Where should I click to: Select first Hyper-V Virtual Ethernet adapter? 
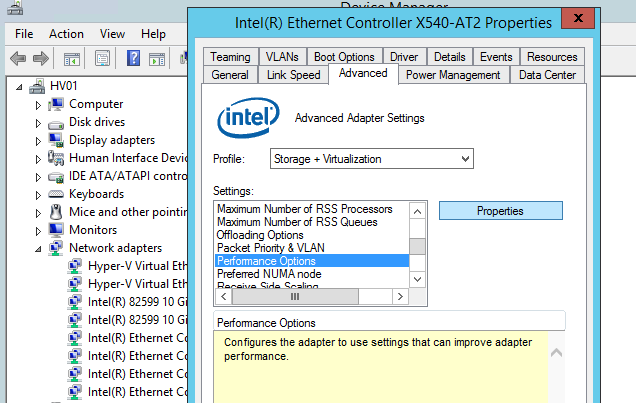pos(138,266)
